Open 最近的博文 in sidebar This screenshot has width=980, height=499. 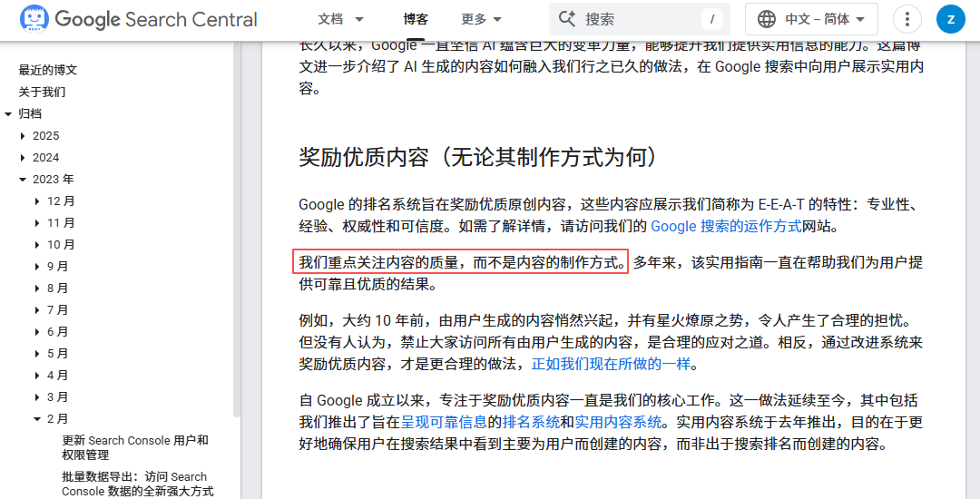point(48,70)
